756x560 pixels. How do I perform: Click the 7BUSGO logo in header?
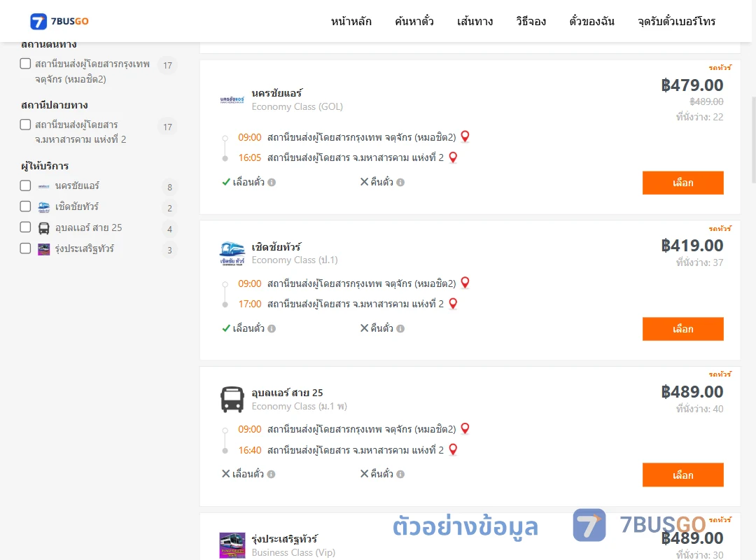[x=59, y=21]
